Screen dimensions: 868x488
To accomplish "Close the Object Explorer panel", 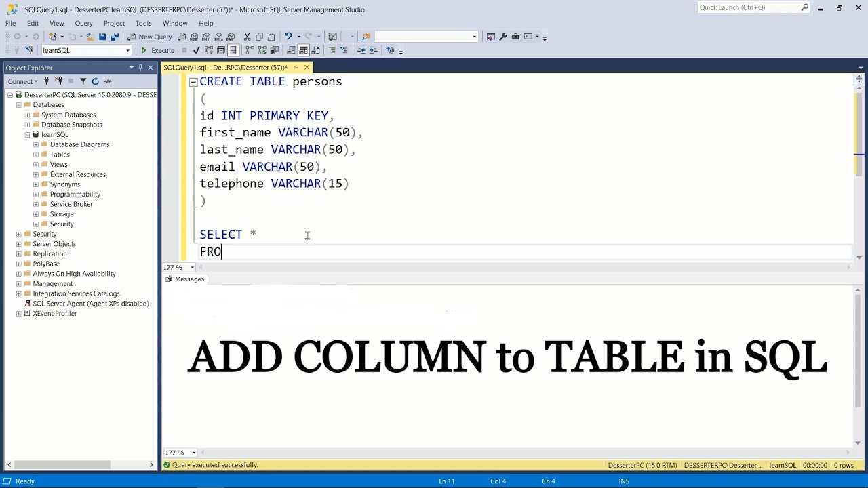I will coord(151,68).
